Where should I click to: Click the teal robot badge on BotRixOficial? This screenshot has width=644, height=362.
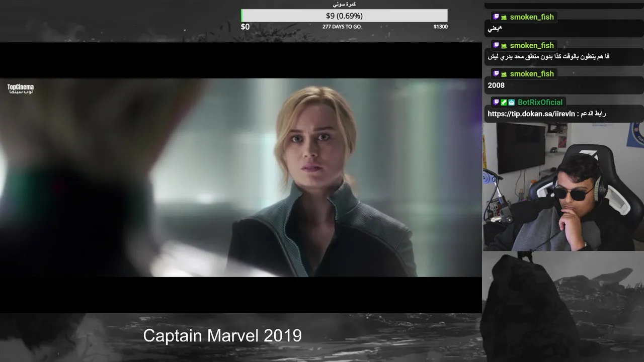coord(512,102)
